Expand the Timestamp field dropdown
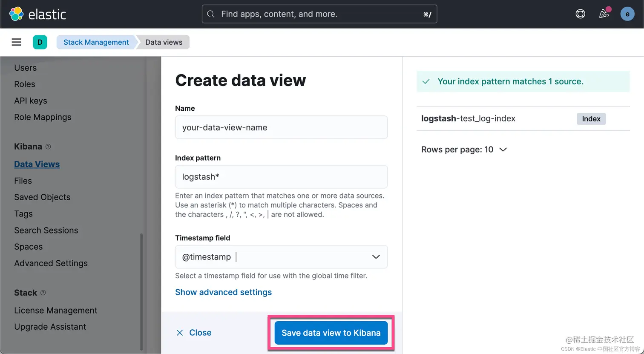Viewport: 644px width, 354px height. 376,257
